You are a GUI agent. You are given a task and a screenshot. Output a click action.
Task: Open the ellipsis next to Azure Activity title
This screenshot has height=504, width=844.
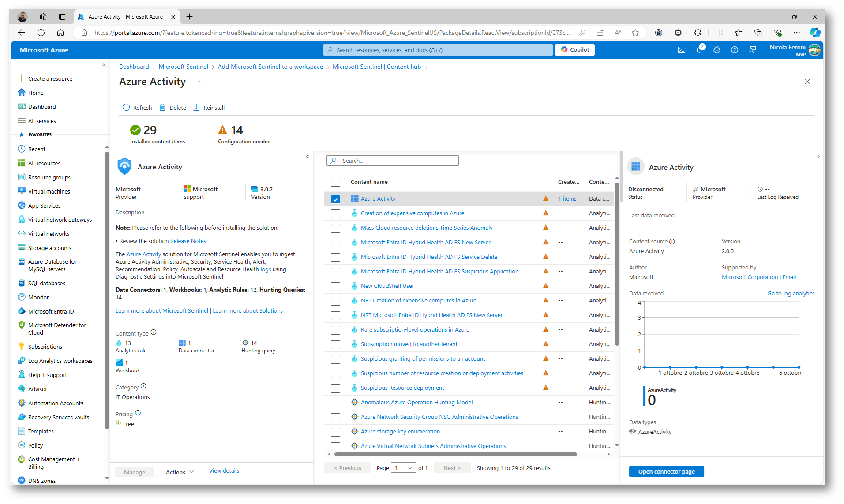coord(200,82)
